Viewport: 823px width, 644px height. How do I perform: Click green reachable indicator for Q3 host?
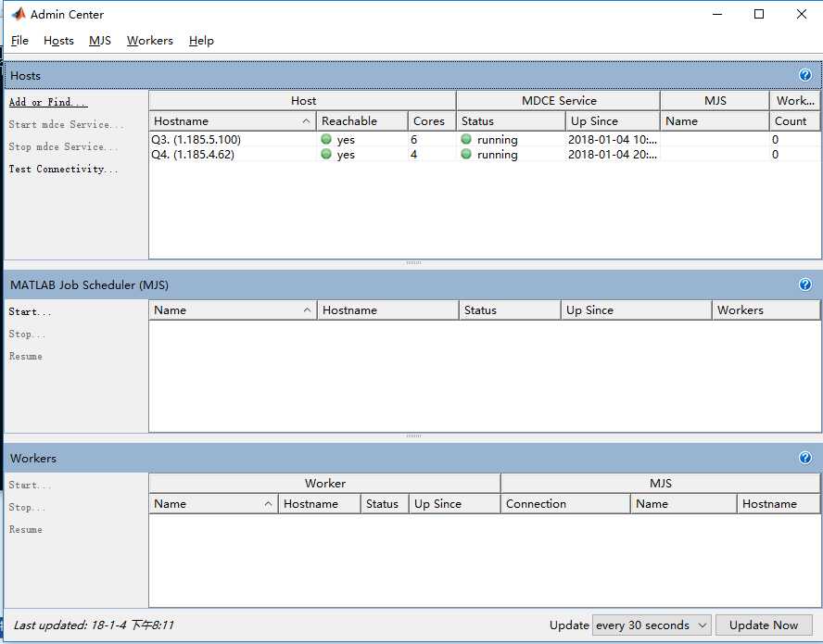(326, 139)
